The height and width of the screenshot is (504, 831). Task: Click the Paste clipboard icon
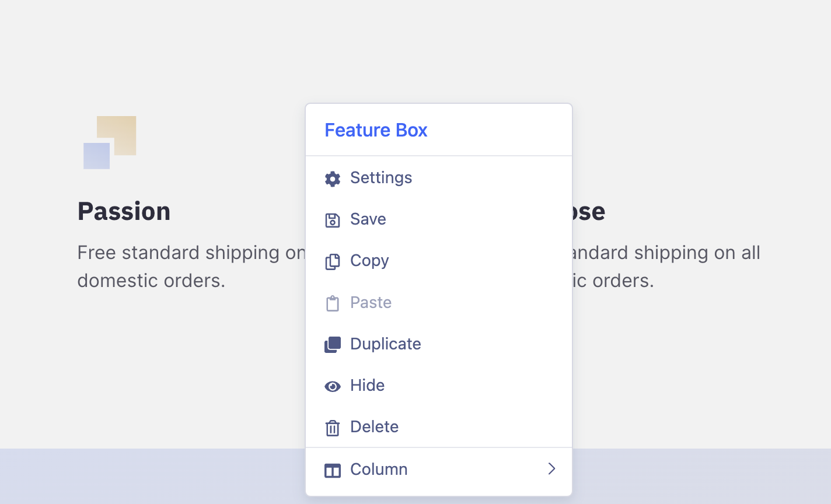coord(333,303)
